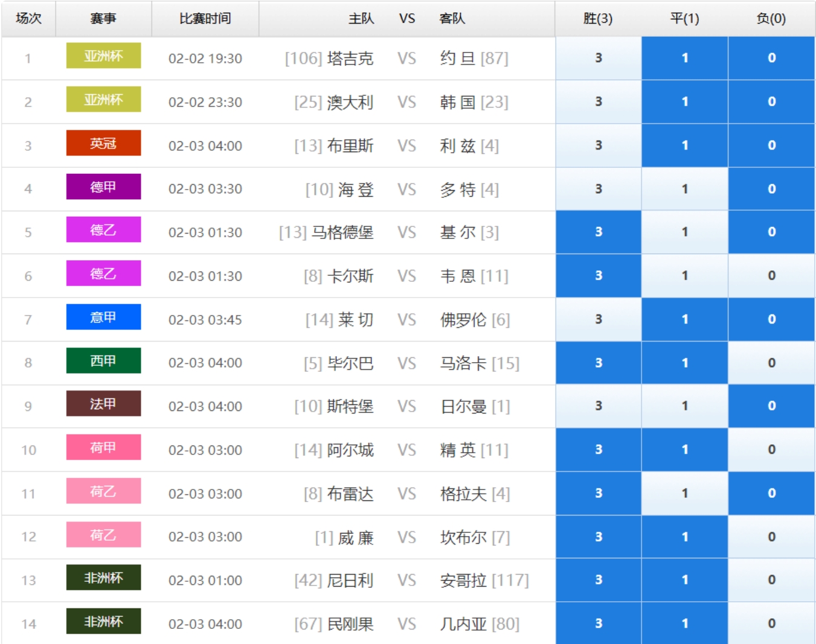The height and width of the screenshot is (644, 816).
Task: Click away team 格拉夫 [4]
Action: (x=475, y=494)
